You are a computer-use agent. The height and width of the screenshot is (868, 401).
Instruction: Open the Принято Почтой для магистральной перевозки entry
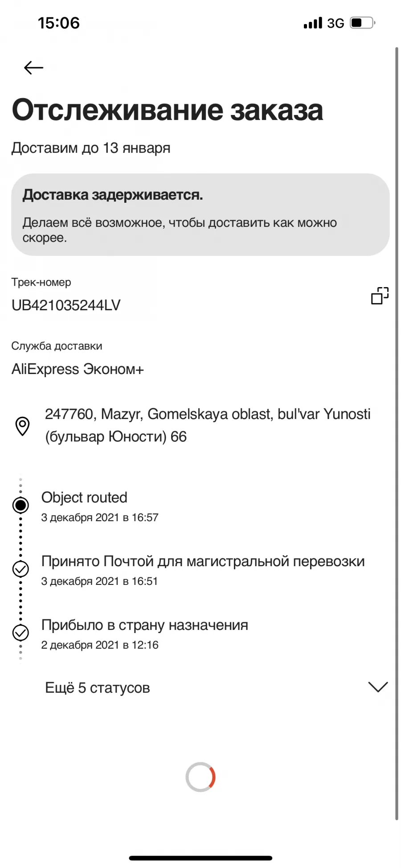(203, 570)
